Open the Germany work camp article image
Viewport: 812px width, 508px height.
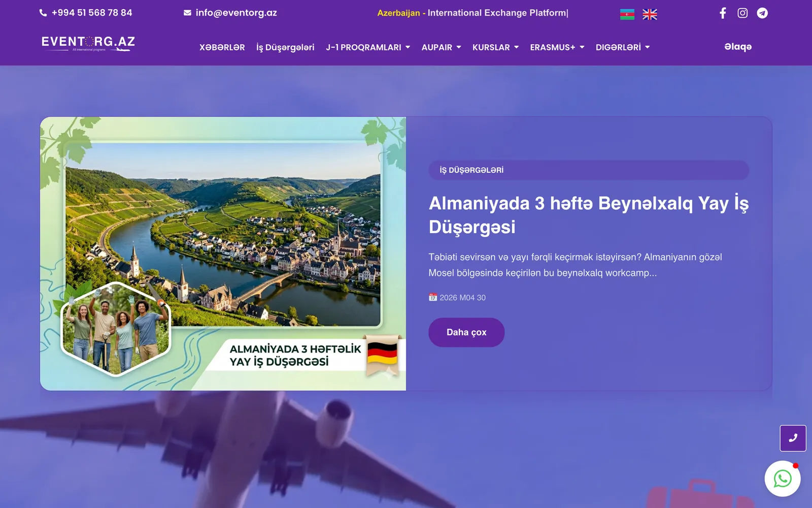[x=223, y=253]
